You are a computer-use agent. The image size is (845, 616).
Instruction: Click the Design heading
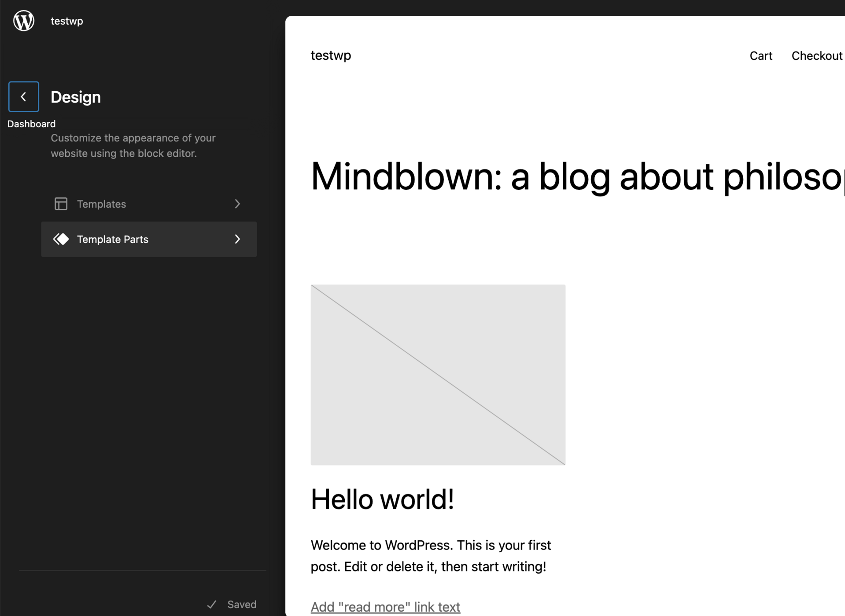76,97
